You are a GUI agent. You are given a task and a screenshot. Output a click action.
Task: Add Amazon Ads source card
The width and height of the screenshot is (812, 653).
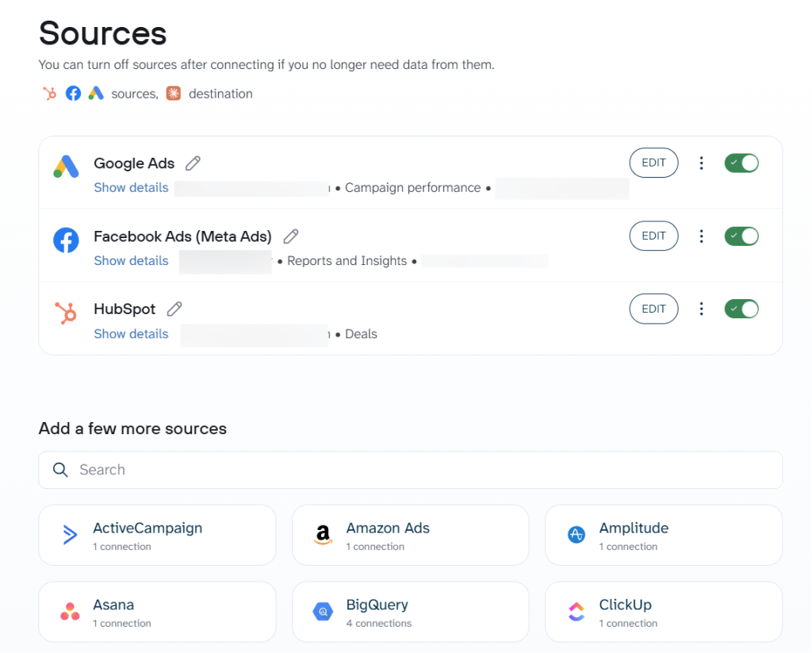410,536
